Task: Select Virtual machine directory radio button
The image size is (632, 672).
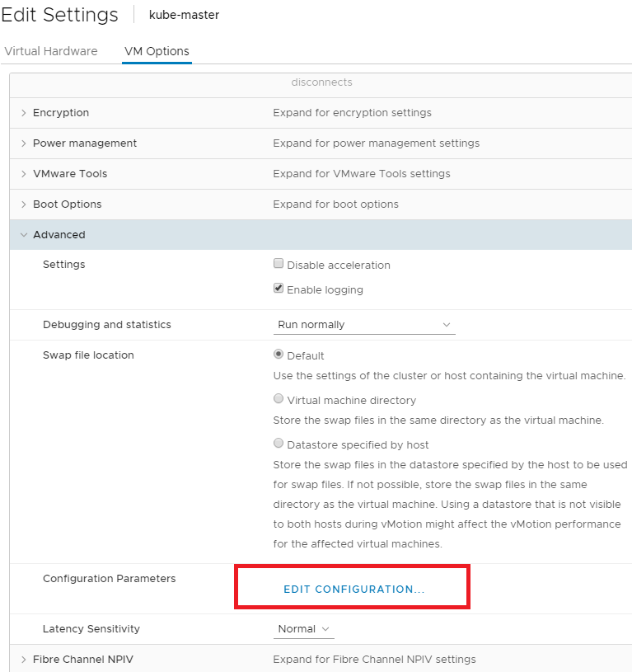Action: click(279, 399)
